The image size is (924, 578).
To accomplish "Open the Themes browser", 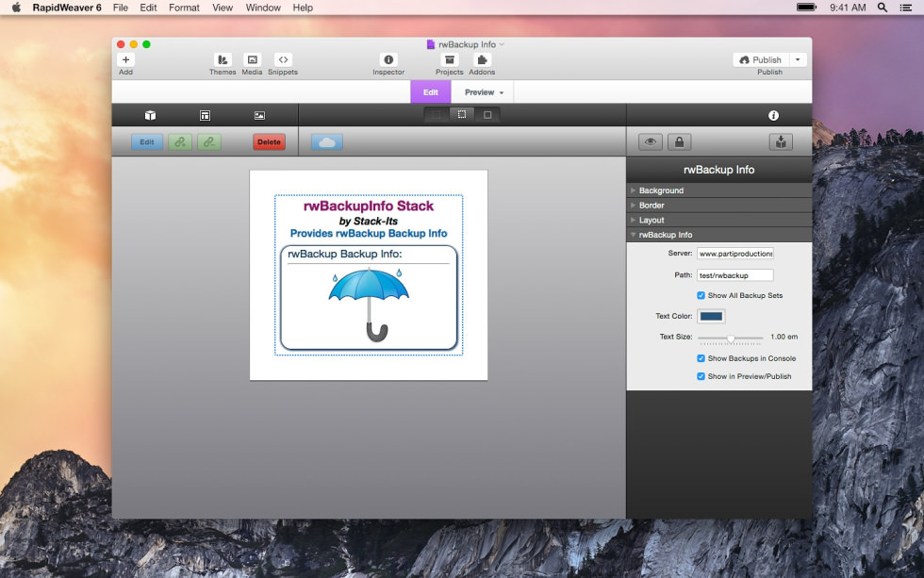I will coord(223,59).
